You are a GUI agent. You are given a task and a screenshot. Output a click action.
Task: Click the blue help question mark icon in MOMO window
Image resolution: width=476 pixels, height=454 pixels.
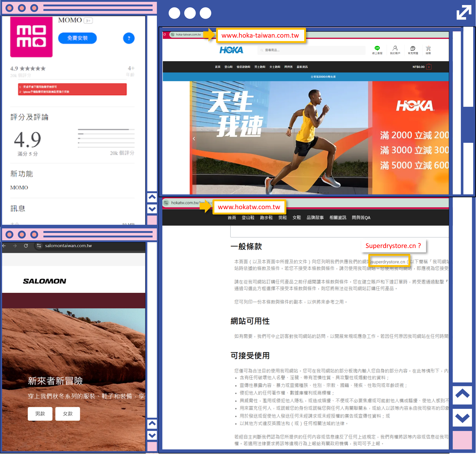(x=129, y=38)
